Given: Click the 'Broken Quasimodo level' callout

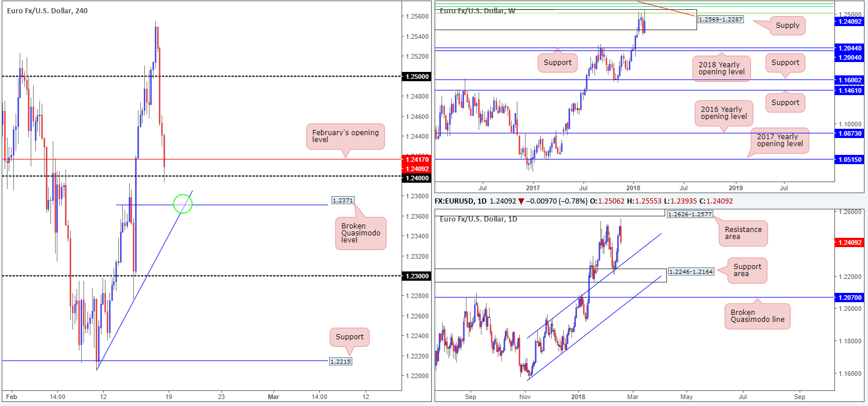Looking at the screenshot, I should [x=360, y=233].
